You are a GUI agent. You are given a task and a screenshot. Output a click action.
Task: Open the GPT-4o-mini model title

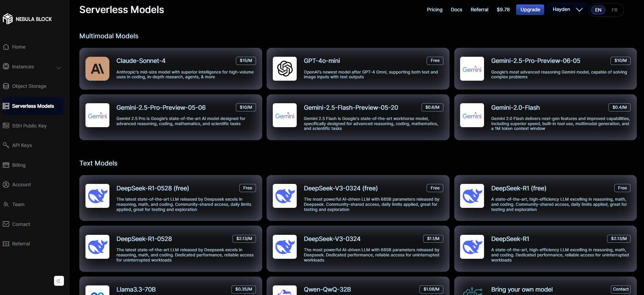[x=322, y=61]
